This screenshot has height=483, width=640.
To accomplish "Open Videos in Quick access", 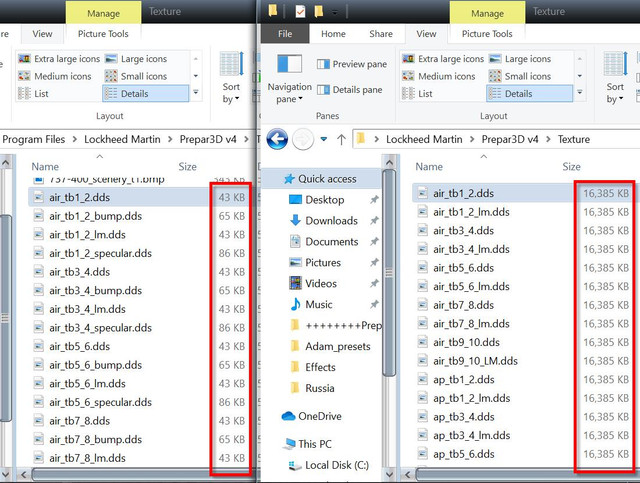I will (321, 283).
